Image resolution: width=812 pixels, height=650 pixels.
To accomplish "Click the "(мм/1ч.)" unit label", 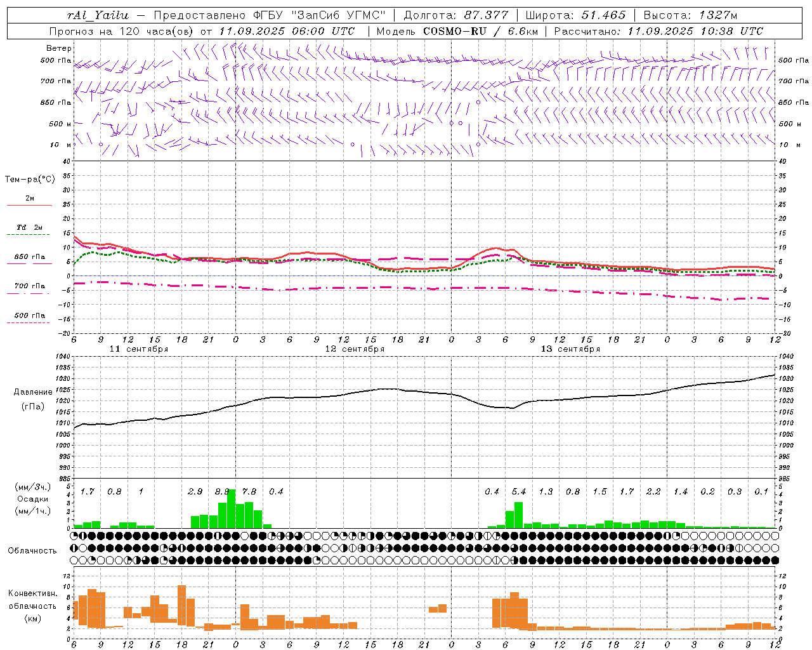I will point(33,511).
